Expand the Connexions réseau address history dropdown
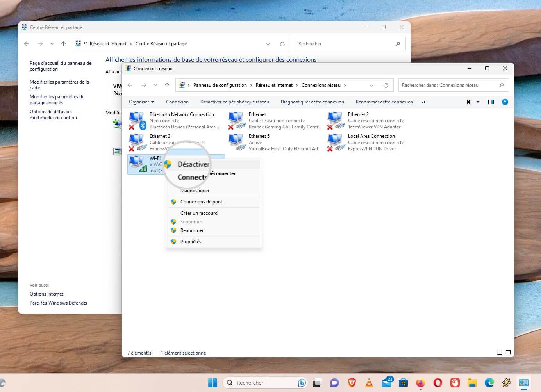Viewport: 541px width, 392px height. [371, 85]
